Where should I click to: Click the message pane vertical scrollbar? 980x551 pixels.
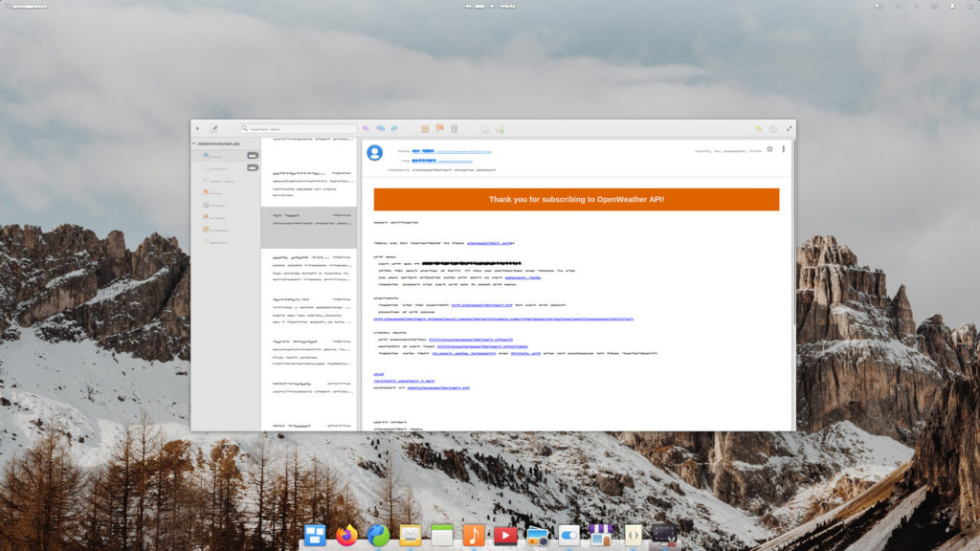793,232
